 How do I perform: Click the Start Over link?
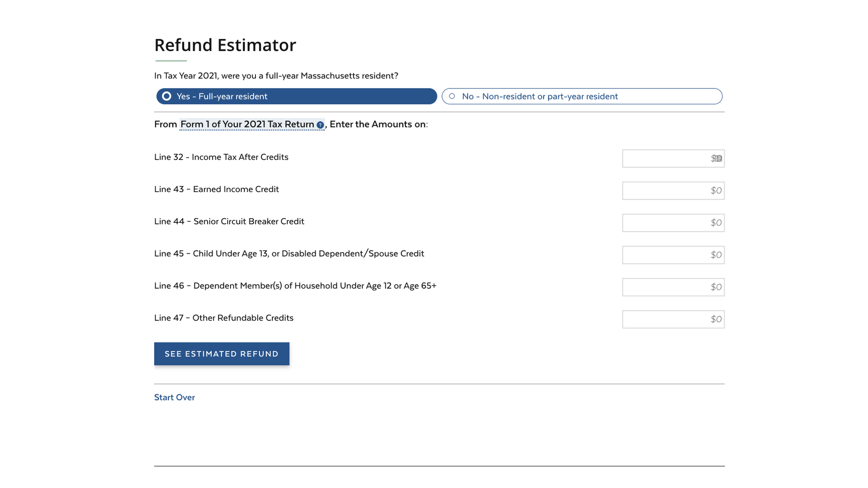coord(174,397)
